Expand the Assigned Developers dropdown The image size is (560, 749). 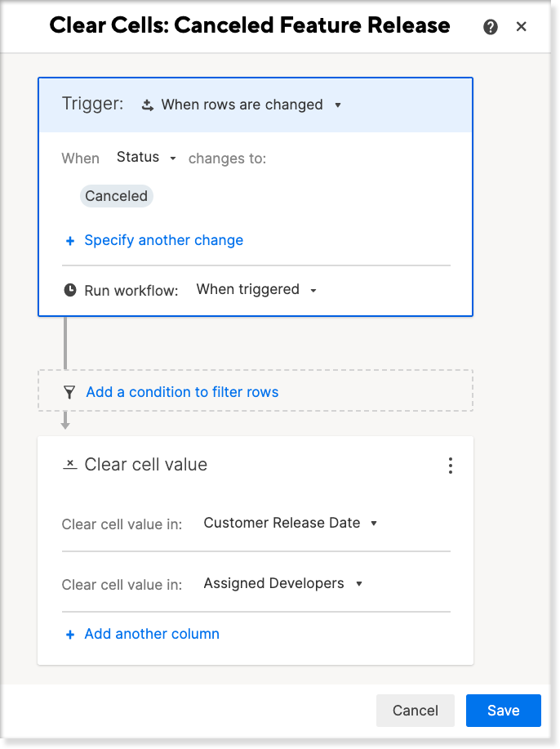pos(282,583)
